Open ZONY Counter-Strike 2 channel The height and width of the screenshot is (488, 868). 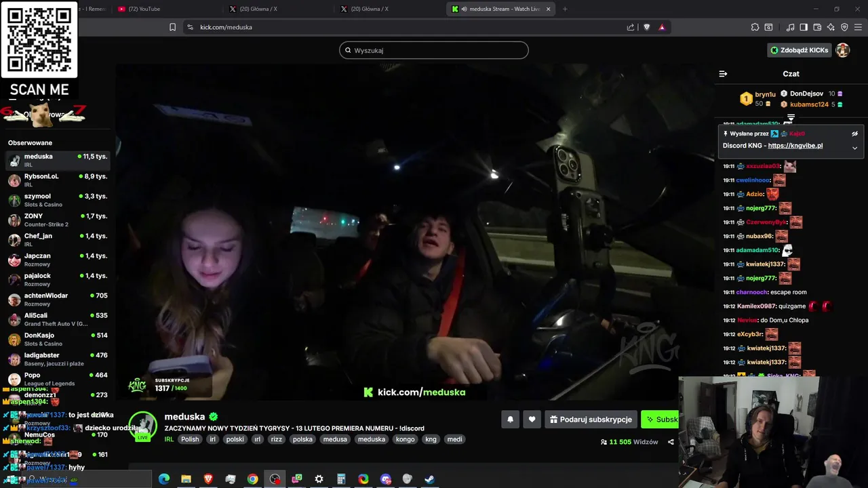tap(58, 220)
